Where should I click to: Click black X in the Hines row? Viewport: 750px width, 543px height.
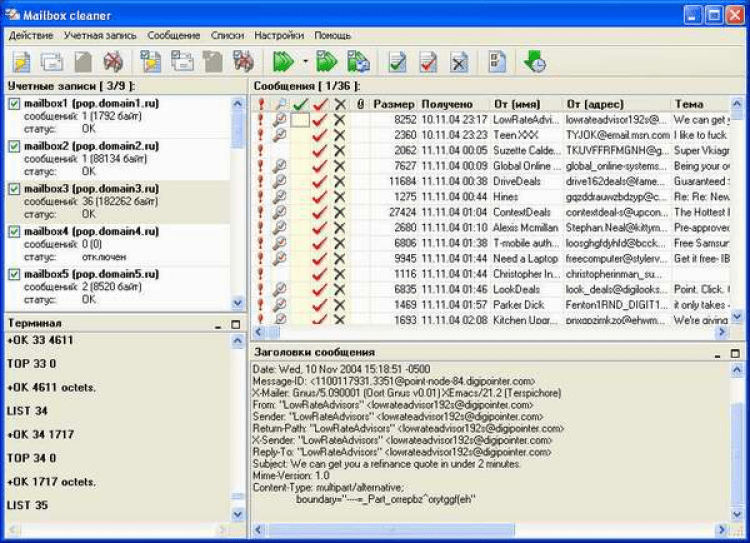[340, 197]
